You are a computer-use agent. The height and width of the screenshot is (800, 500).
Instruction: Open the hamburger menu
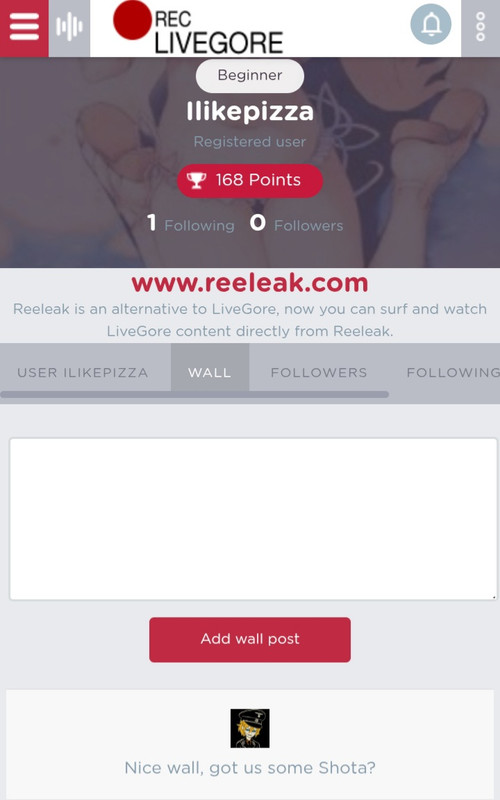click(x=24, y=28)
